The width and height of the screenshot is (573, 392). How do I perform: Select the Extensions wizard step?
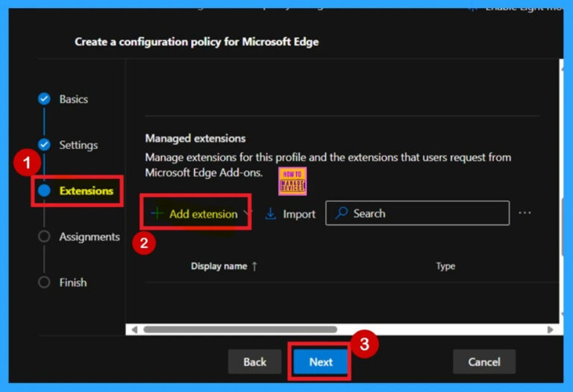[x=87, y=191]
